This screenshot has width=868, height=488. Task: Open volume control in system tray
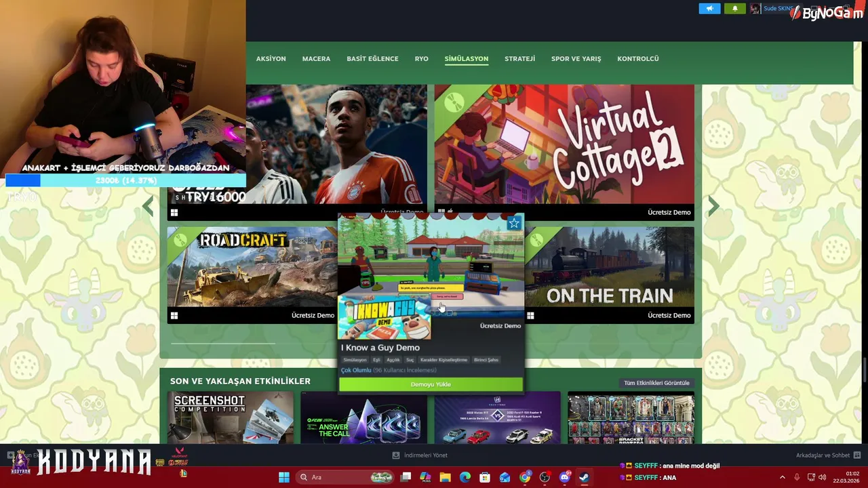(823, 477)
